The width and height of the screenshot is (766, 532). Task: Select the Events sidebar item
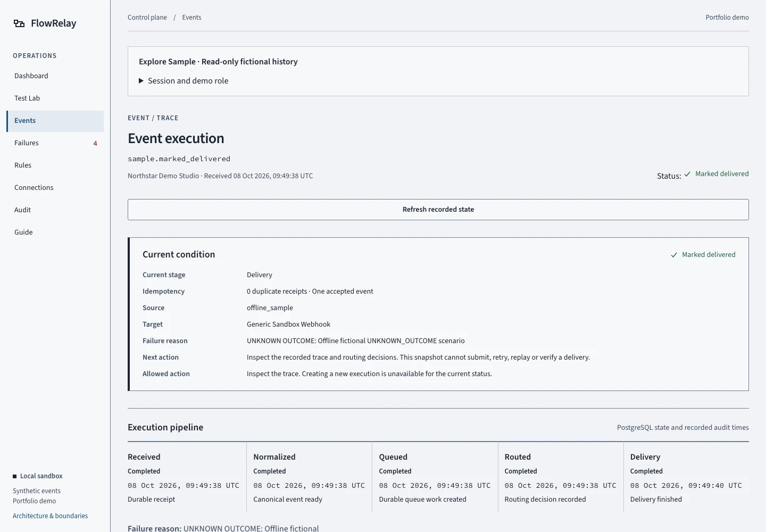(55, 121)
